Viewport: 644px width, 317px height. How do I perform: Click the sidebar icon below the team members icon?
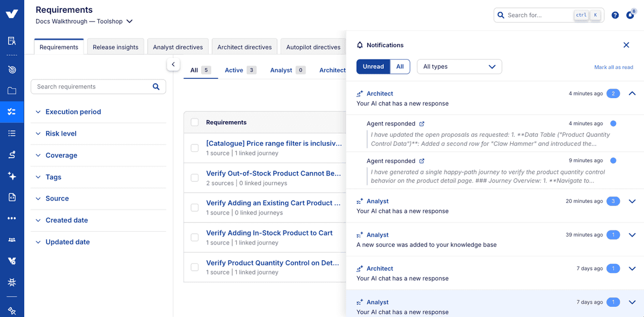pyautogui.click(x=12, y=261)
